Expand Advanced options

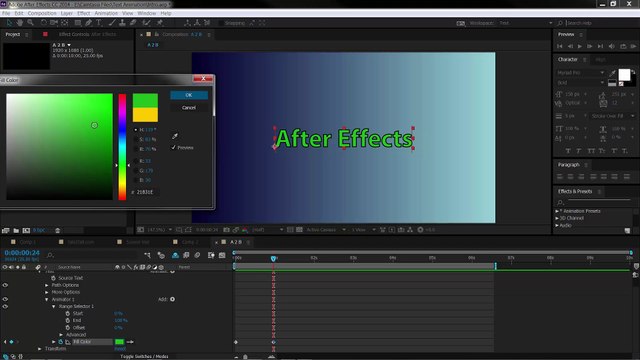coord(61,335)
